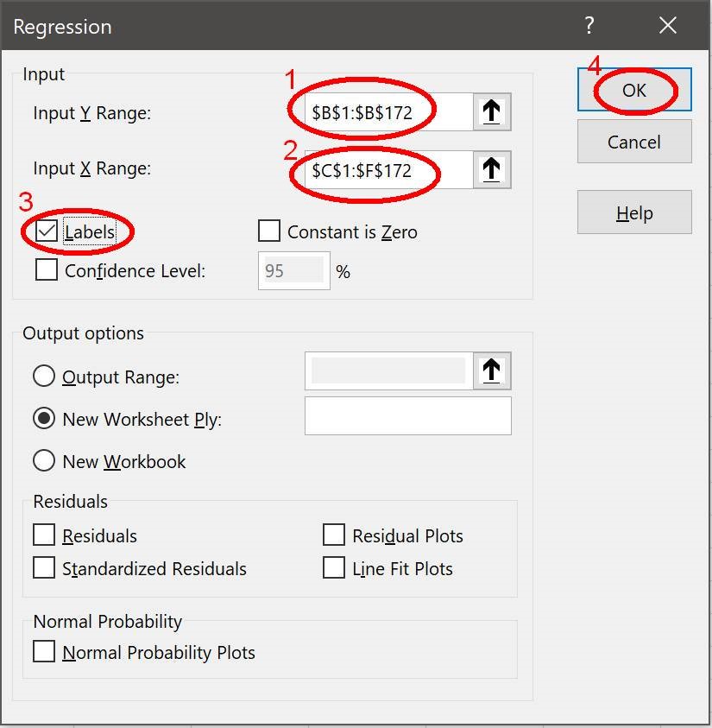Click the New Worksheet Ply name field
712x728 pixels.
tap(407, 416)
